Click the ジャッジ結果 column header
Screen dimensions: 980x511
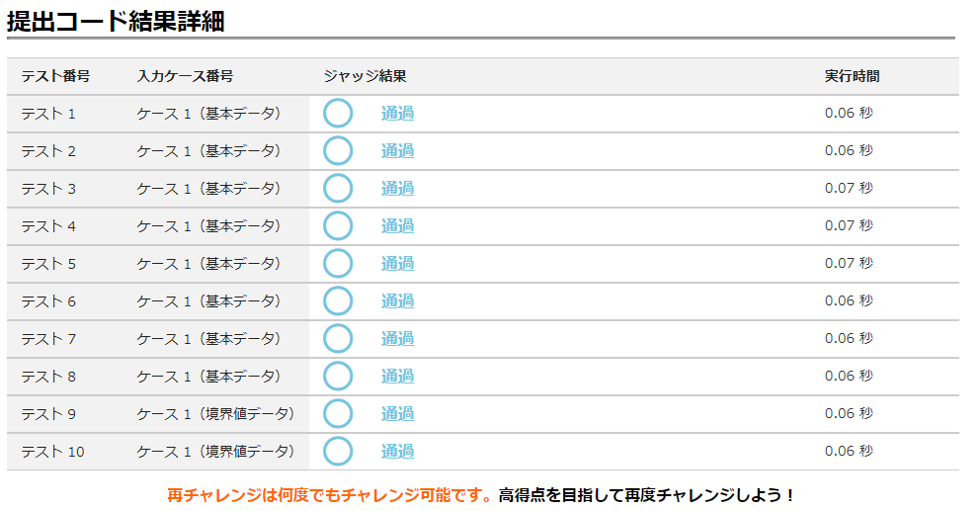click(x=365, y=76)
